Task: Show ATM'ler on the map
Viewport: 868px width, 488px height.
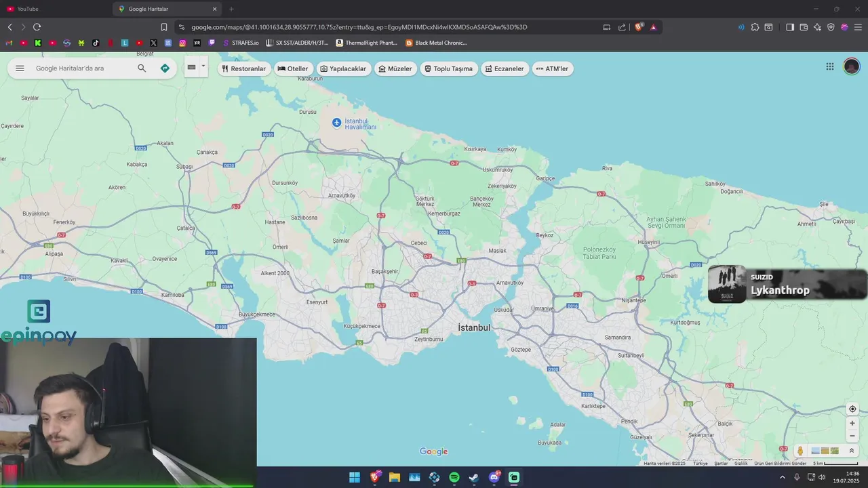Action: pyautogui.click(x=552, y=68)
